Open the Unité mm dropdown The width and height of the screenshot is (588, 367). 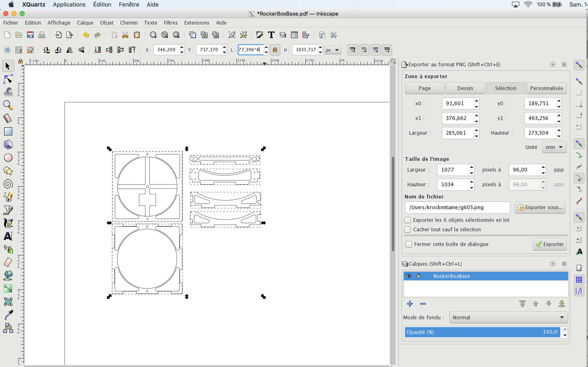(554, 147)
